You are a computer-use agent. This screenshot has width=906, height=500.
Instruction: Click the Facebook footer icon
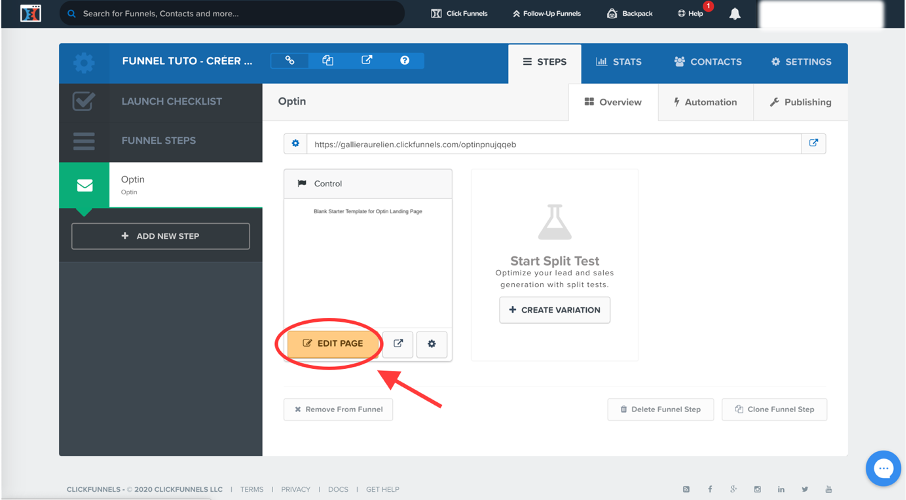point(710,490)
